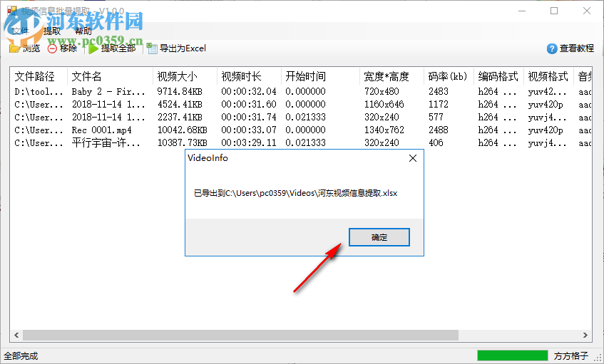
Task: Click the bitrate value 2483
Action: pyautogui.click(x=439, y=92)
